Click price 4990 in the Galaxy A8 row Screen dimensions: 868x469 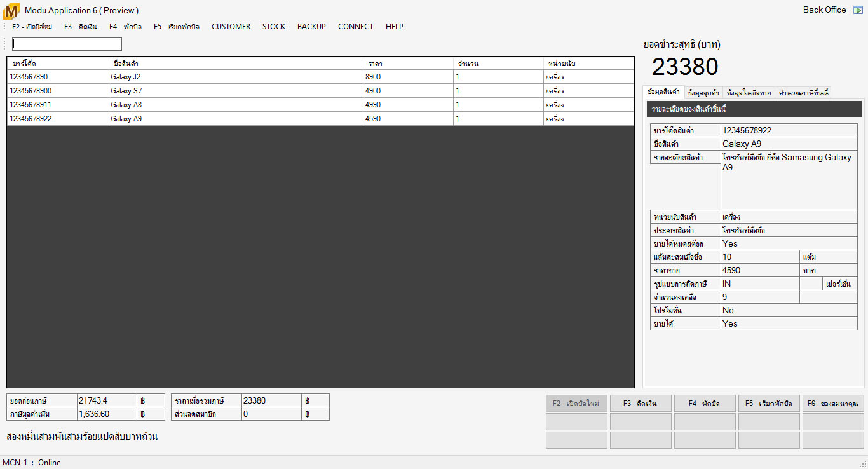(x=408, y=105)
